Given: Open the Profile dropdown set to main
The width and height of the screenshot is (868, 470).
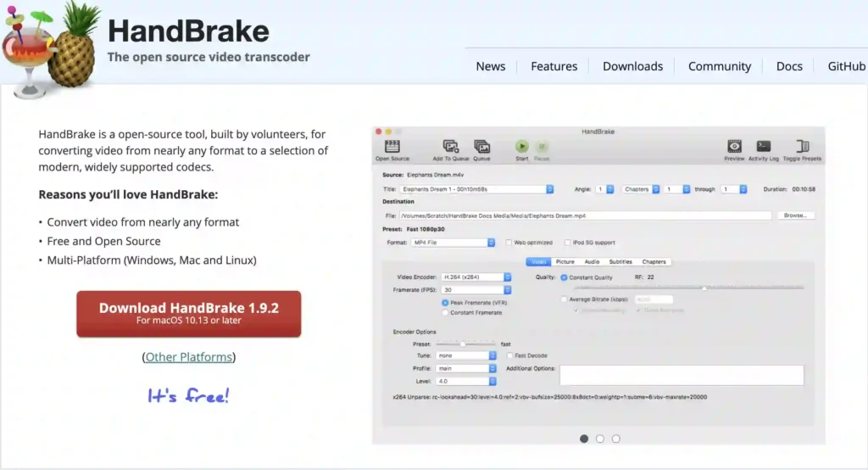Looking at the screenshot, I should point(466,368).
